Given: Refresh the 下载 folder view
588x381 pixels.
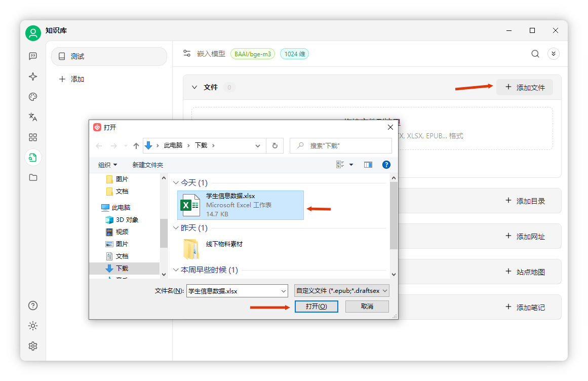Looking at the screenshot, I should click(x=275, y=146).
